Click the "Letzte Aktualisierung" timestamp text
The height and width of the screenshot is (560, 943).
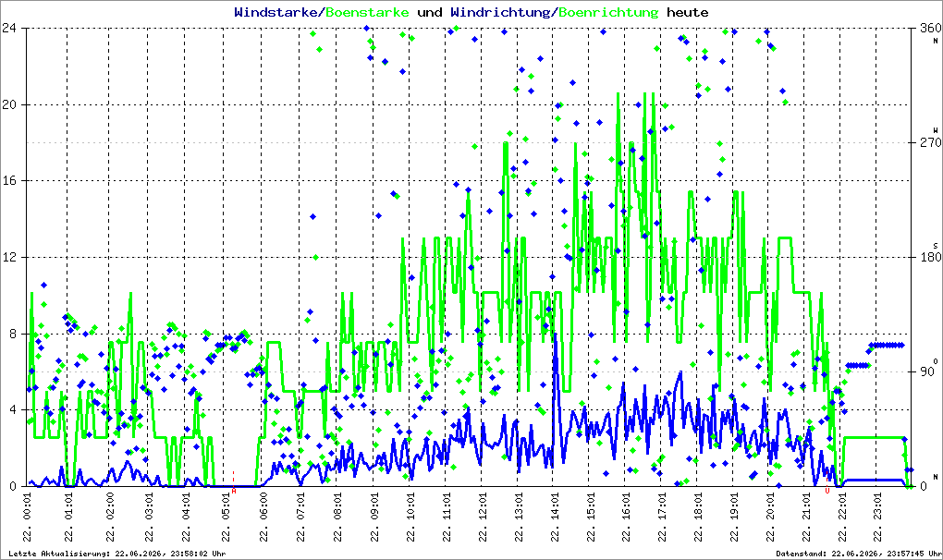coord(117,554)
